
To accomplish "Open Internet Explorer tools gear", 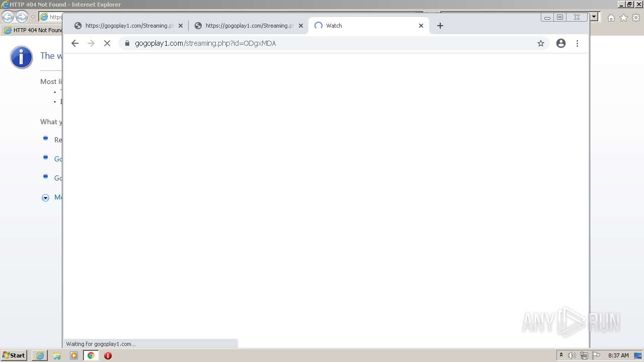I will tap(636, 18).
